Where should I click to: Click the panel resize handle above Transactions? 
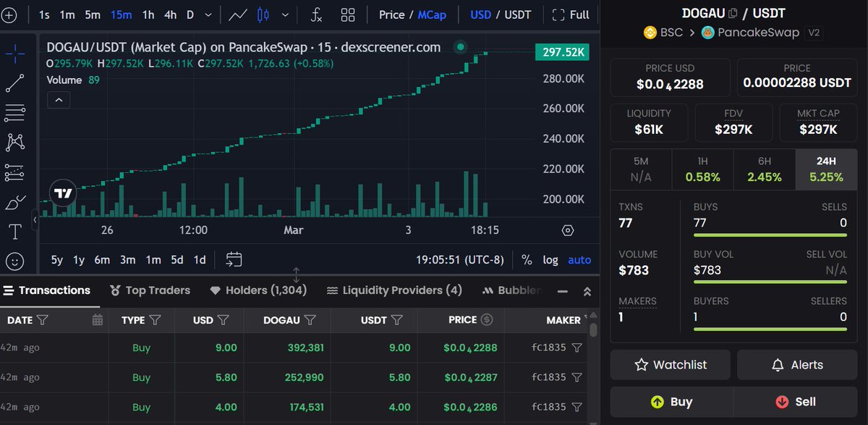[297, 275]
